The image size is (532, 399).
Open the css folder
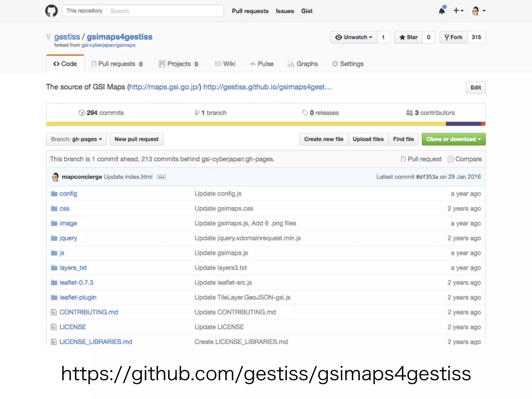pyautogui.click(x=64, y=209)
